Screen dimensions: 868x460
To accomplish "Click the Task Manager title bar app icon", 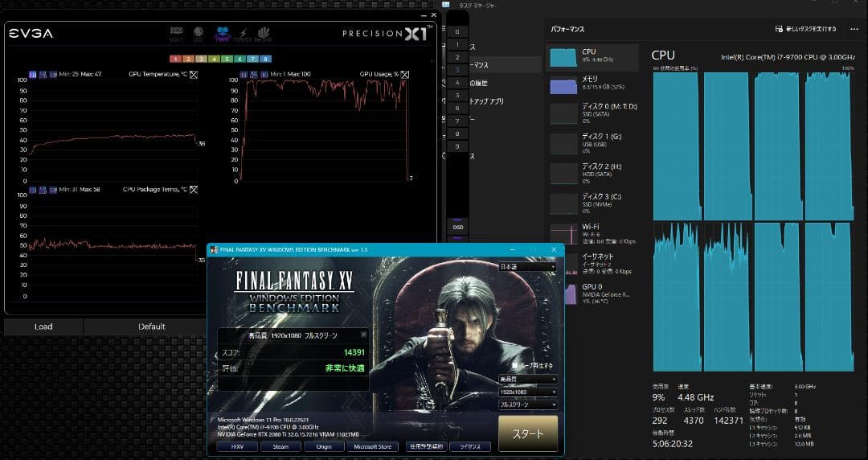I will 446,5.
